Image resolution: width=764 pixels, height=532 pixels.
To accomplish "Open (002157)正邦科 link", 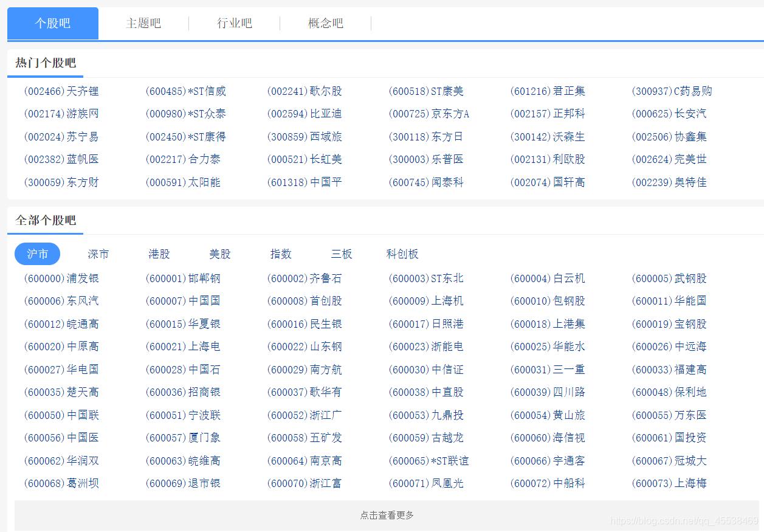I will point(548,114).
